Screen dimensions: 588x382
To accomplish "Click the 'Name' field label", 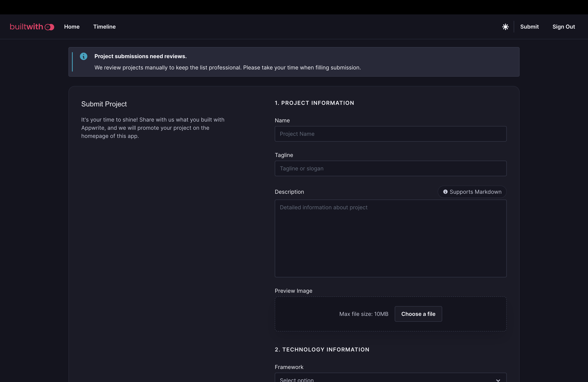I will coord(282,120).
